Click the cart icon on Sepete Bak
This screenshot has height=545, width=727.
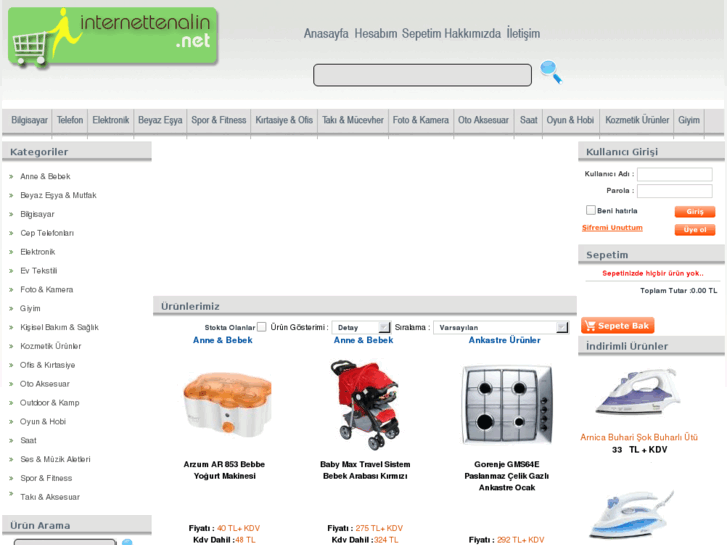pos(590,326)
